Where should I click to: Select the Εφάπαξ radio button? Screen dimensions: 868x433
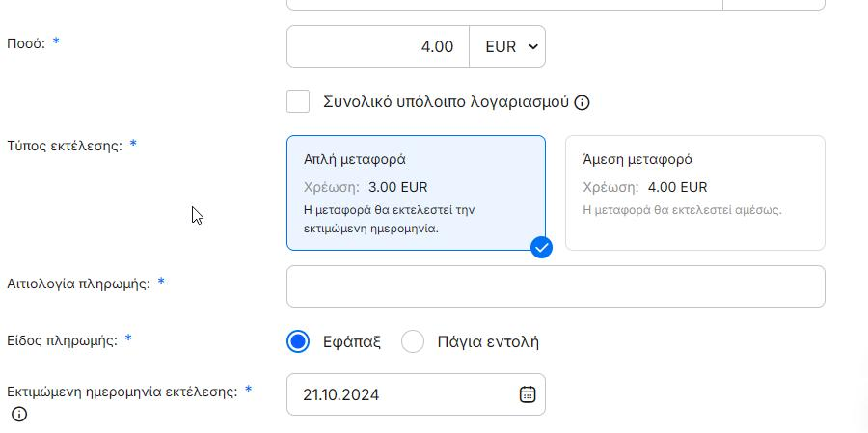[299, 341]
